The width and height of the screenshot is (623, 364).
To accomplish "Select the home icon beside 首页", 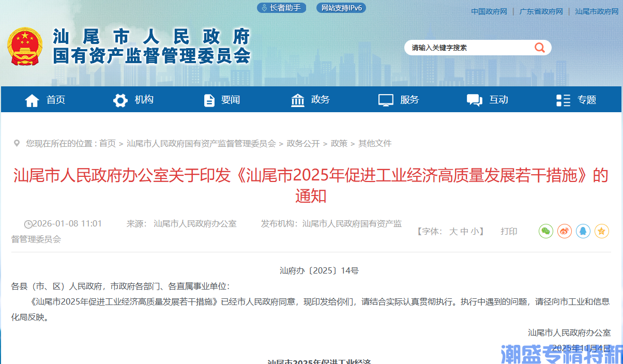I will (x=32, y=100).
